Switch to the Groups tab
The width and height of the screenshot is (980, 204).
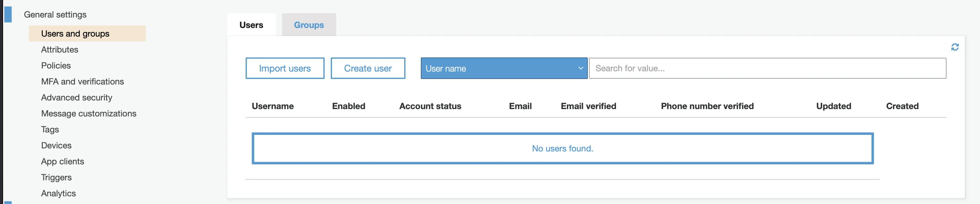point(309,25)
